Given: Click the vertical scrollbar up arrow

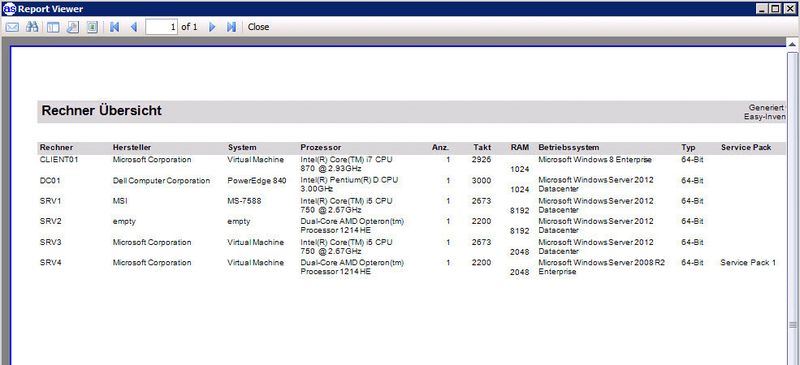Looking at the screenshot, I should pos(792,45).
